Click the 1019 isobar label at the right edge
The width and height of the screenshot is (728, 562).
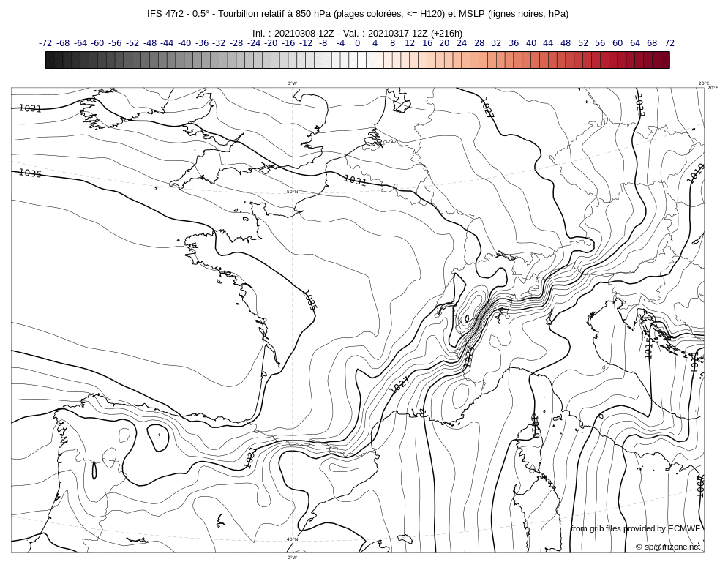click(x=696, y=173)
